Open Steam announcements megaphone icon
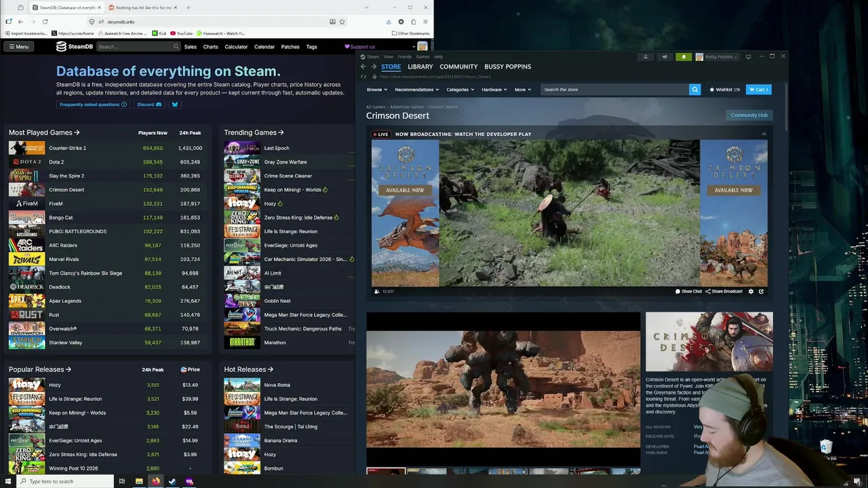This screenshot has height=488, width=868. pos(665,57)
